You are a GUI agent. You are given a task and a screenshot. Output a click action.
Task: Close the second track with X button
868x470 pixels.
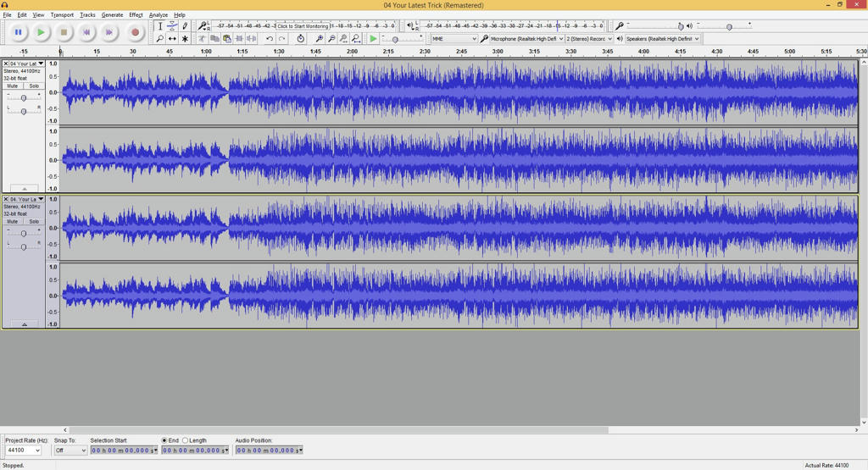(6, 199)
